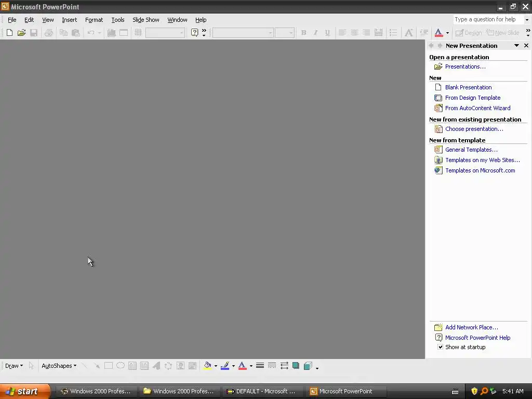
Task: Click the toolbar Font Color icon
Action: click(x=438, y=33)
